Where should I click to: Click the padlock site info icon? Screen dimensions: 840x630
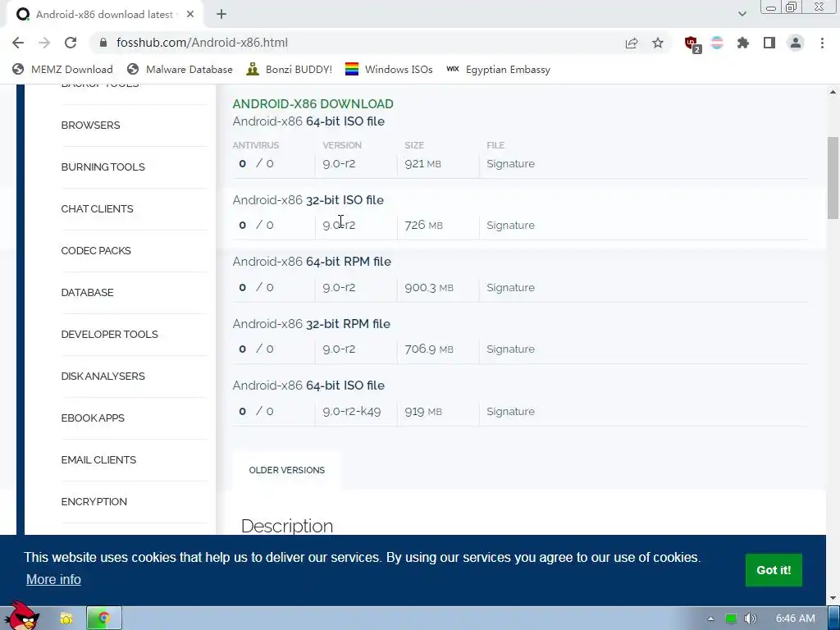[104, 43]
